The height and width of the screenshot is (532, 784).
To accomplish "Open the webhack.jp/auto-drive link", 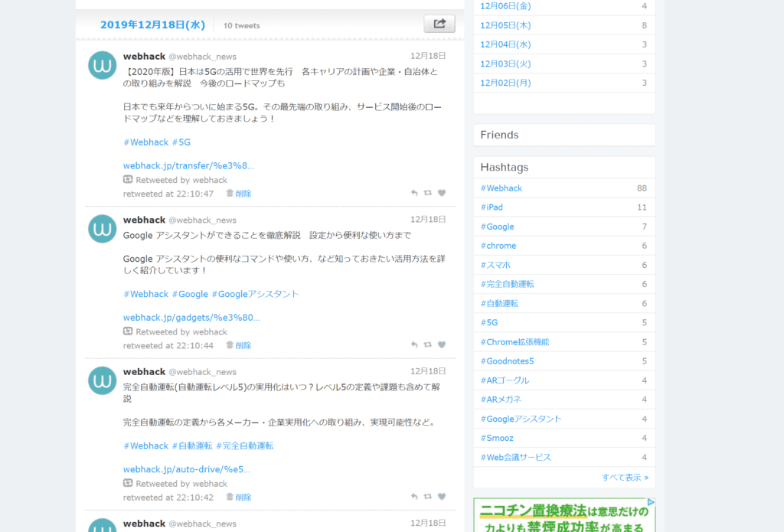I will [187, 469].
